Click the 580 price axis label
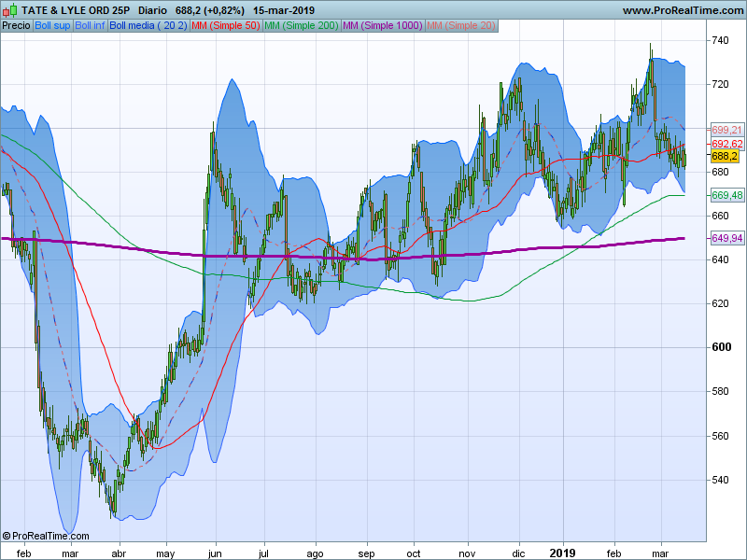The width and height of the screenshot is (747, 560). 720,391
